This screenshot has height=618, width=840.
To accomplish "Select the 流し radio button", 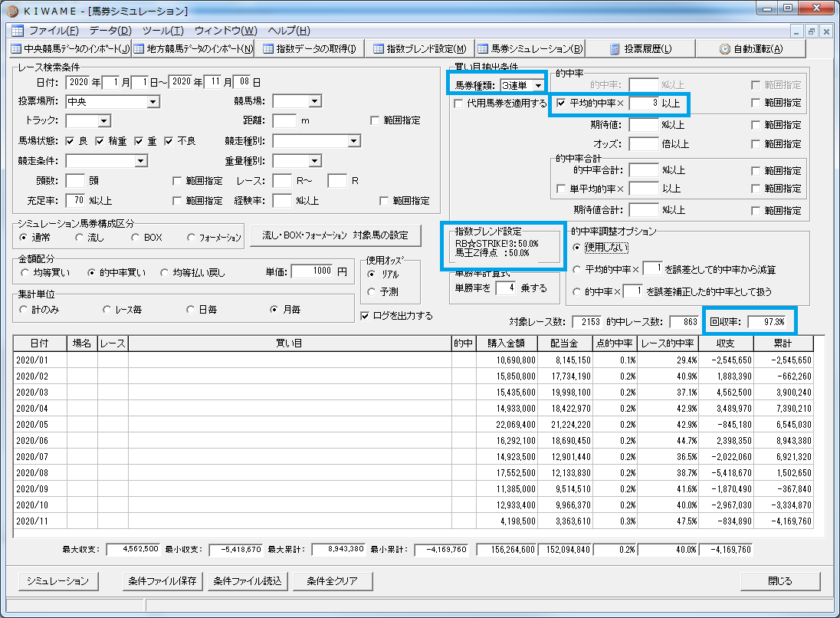I will click(79, 238).
